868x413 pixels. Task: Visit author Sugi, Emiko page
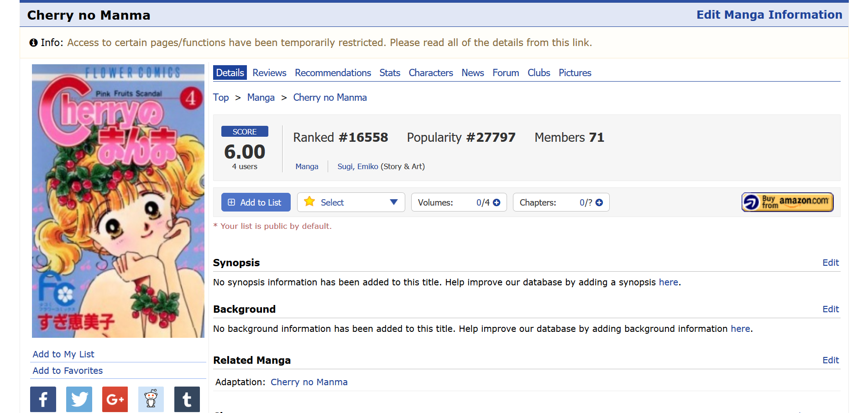coord(358,166)
